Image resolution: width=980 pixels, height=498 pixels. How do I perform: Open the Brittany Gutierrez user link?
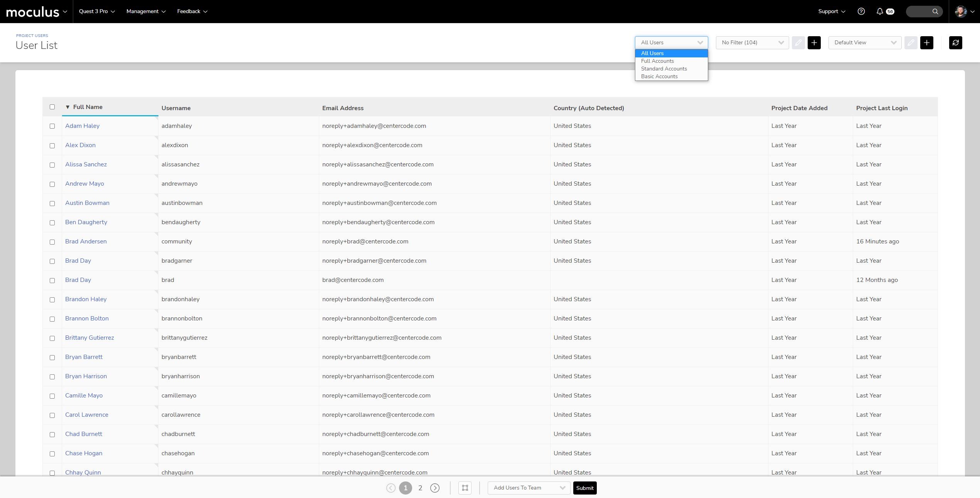pyautogui.click(x=89, y=338)
